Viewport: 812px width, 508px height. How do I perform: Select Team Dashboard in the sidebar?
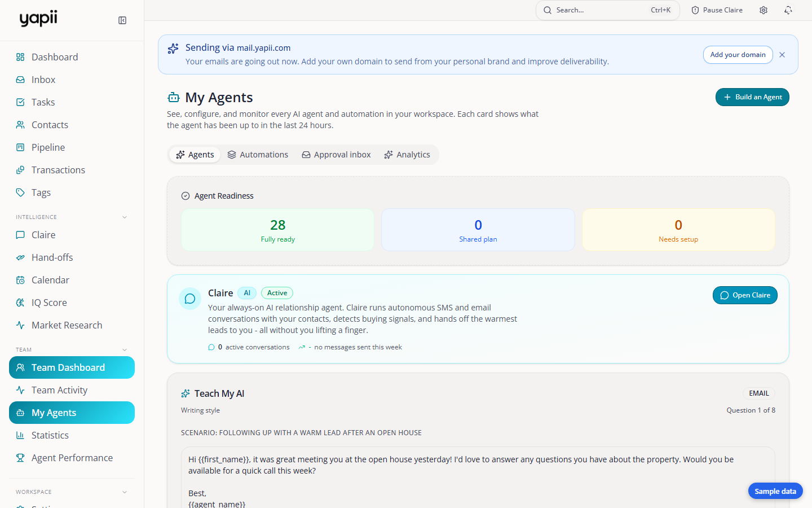pos(72,367)
